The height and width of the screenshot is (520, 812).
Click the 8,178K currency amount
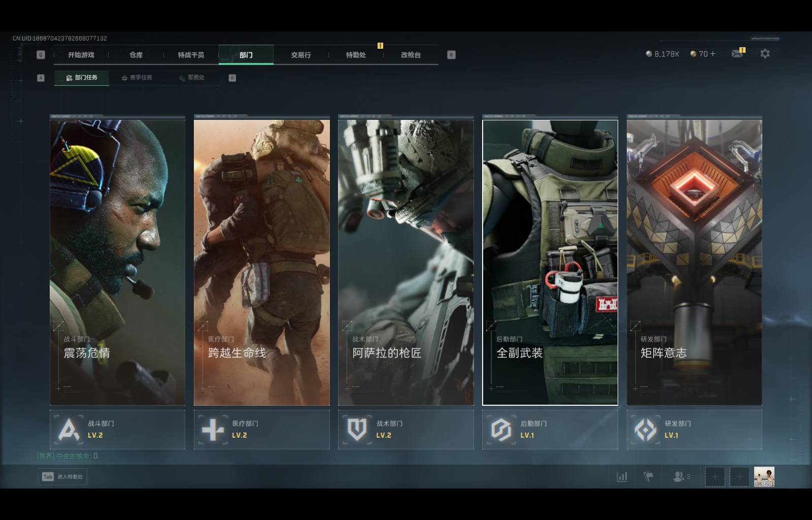tap(667, 54)
